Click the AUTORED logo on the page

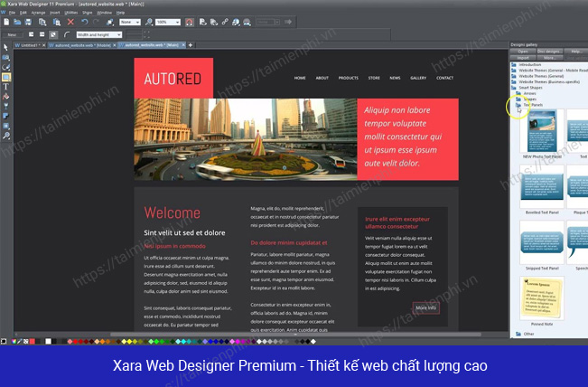173,78
